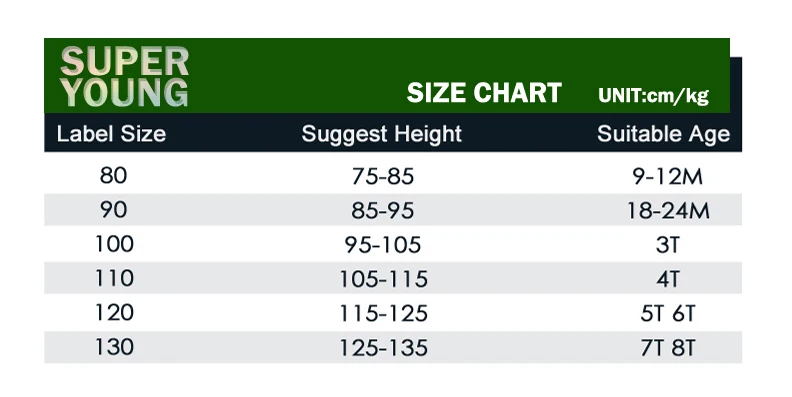Click the SUPER YOUNG brand logo
This screenshot has height=397, width=792.
tap(124, 77)
